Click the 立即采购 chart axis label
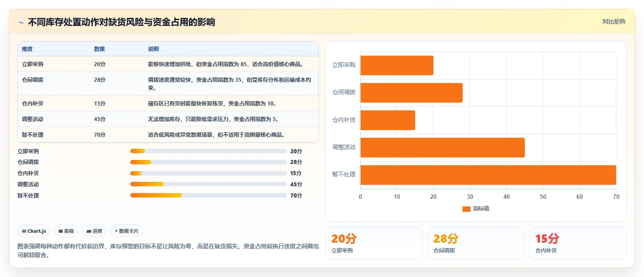 (x=344, y=65)
